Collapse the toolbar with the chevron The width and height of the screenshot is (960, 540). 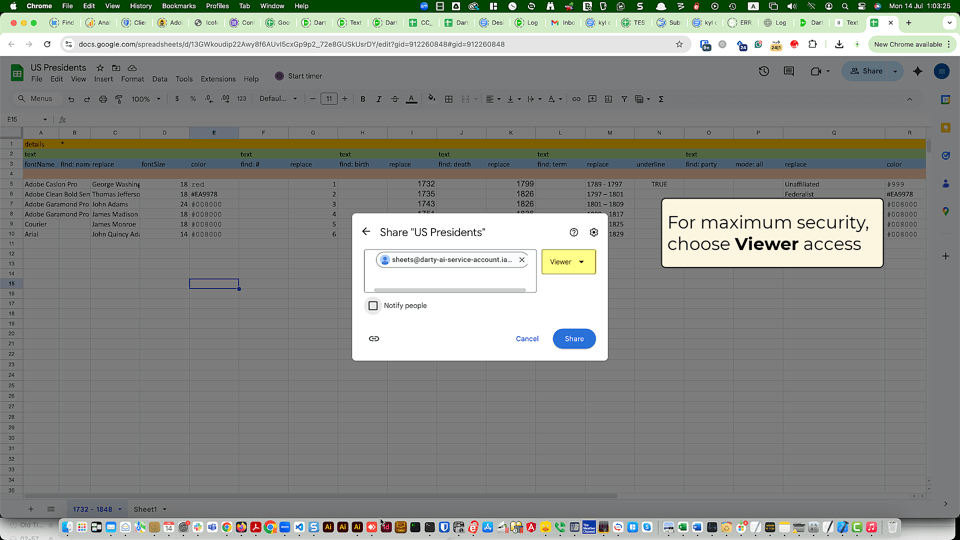pyautogui.click(x=910, y=99)
